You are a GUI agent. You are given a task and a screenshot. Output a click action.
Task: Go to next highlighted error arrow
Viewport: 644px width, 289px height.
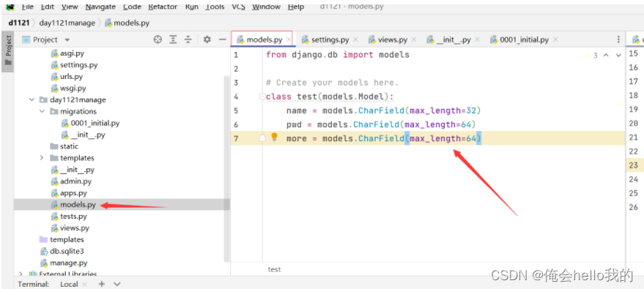(618, 55)
